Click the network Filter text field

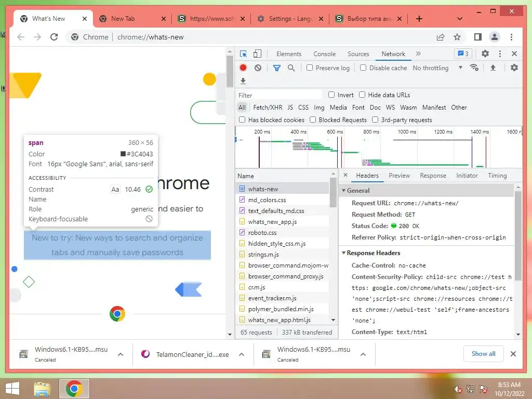279,95
